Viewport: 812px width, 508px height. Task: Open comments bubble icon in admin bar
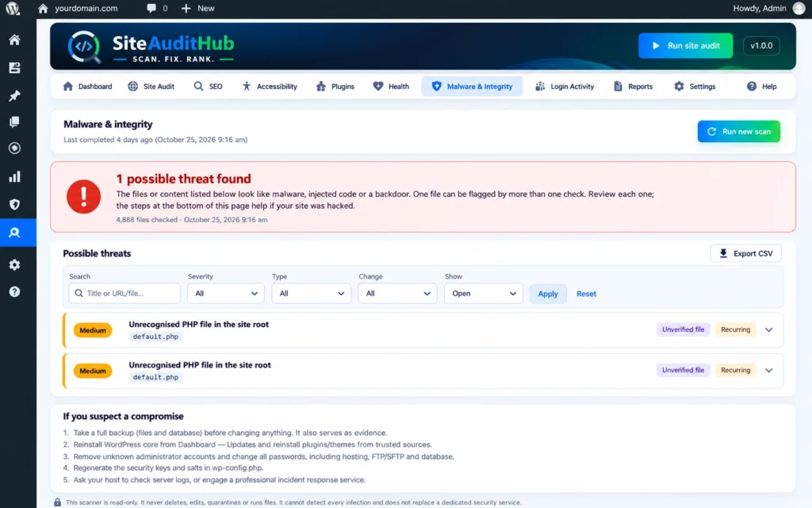pos(151,8)
